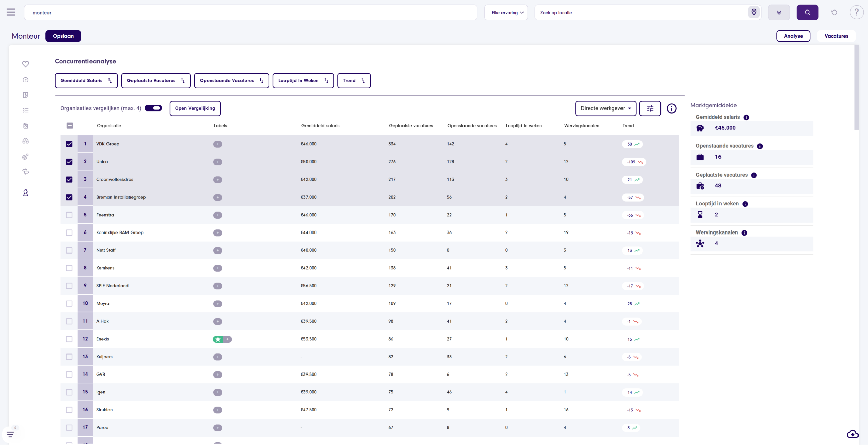Image resolution: width=868 pixels, height=445 pixels.
Task: Select the Analyse tab
Action: tap(793, 36)
